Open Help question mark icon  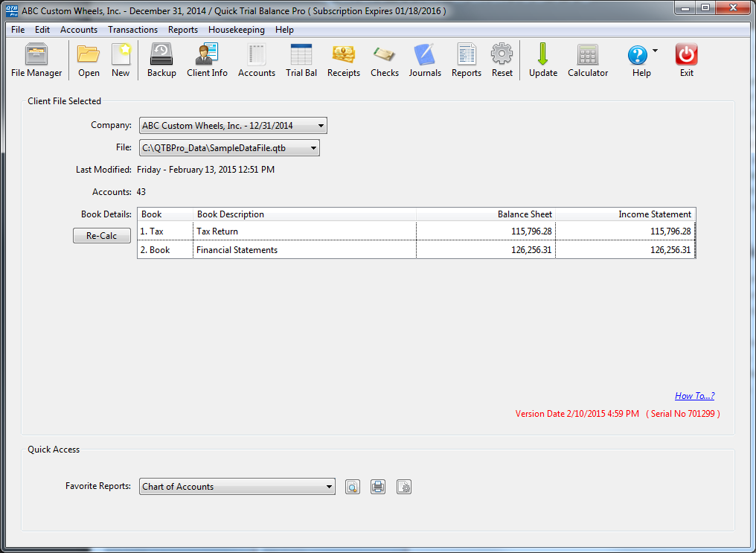coord(638,55)
